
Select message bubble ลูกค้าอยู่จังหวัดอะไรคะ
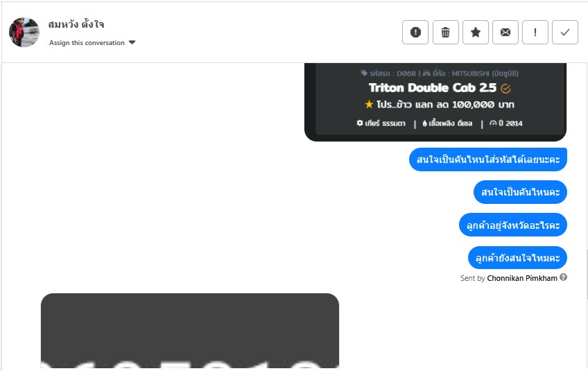(513, 225)
